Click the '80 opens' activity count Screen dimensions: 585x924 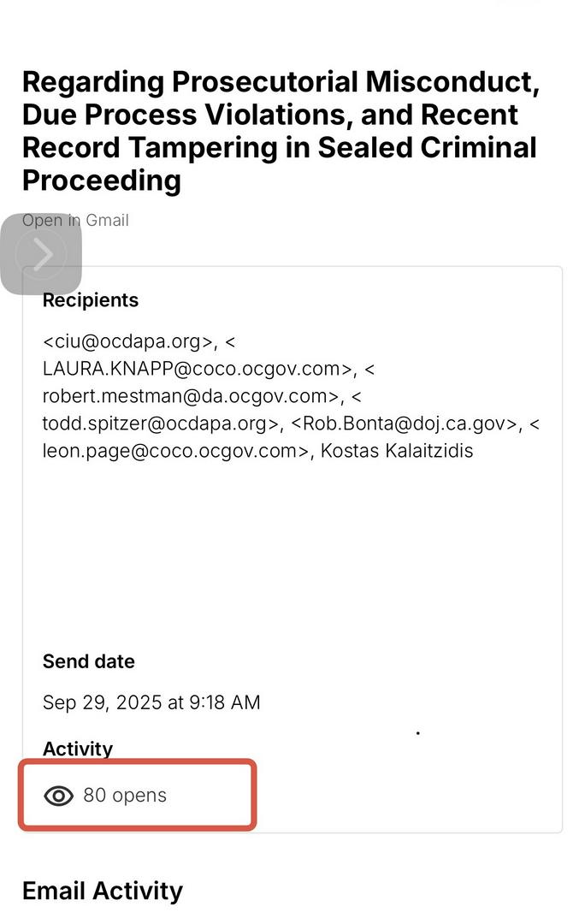[125, 796]
